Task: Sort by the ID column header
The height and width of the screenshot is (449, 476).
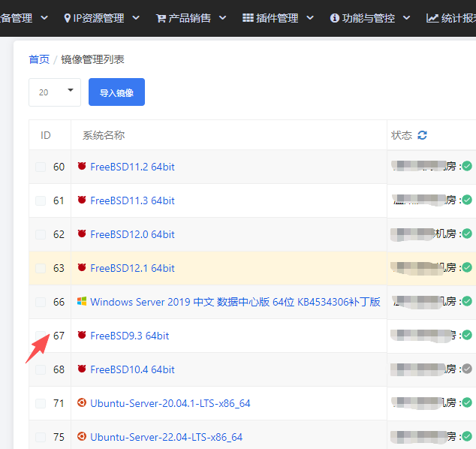Action: coord(46,135)
